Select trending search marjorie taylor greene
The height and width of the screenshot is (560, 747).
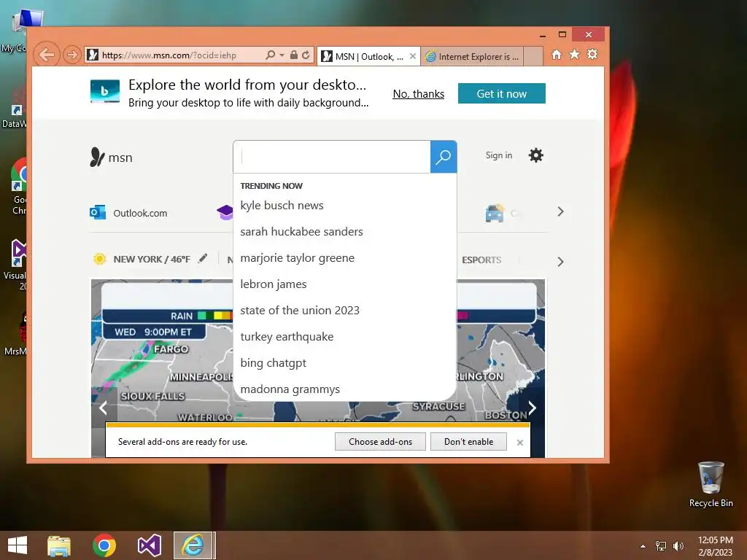298,257
